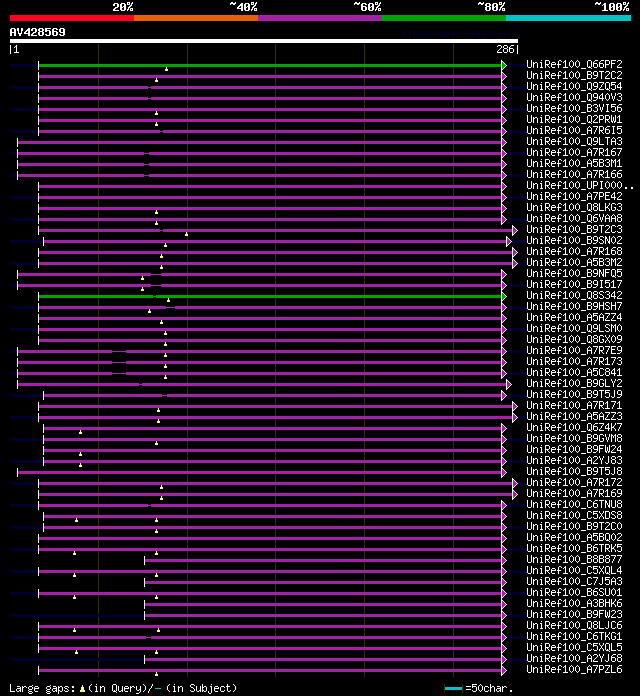Click label UniRef100_B9T2C3
Viewport: 640px width, 696px height.
pyautogui.click(x=574, y=229)
